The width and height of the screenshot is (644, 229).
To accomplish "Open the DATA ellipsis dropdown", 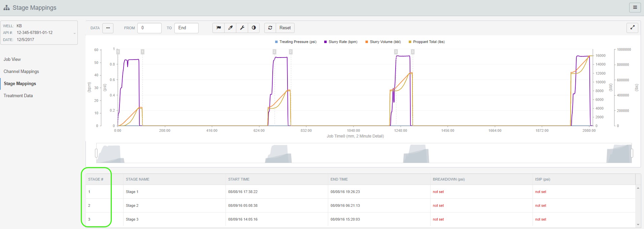I will point(108,28).
